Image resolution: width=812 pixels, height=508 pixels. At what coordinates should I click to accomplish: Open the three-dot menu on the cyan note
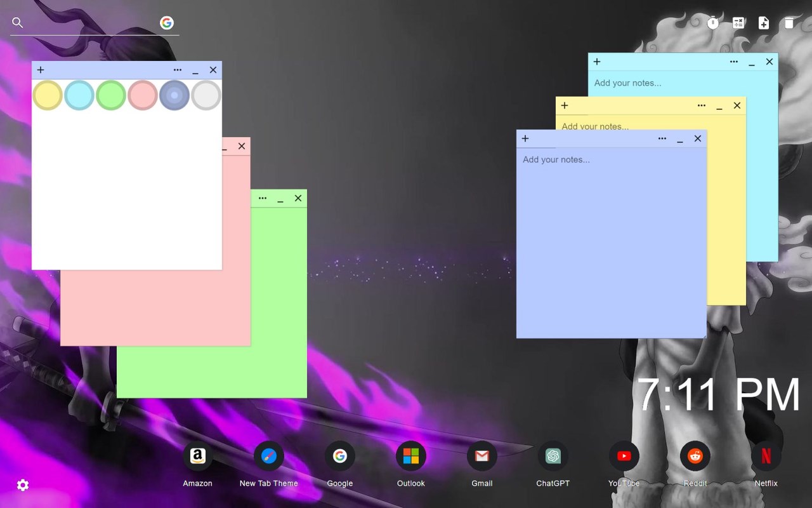point(734,62)
